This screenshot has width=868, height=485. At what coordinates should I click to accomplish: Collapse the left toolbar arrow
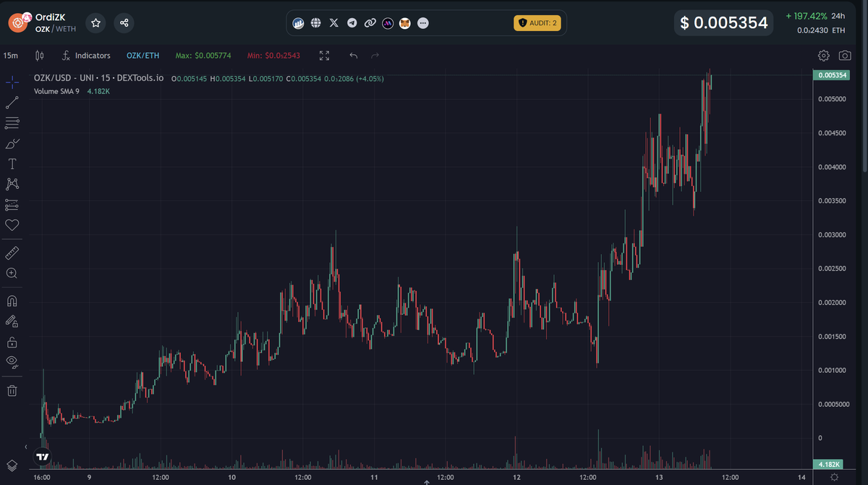pyautogui.click(x=27, y=447)
